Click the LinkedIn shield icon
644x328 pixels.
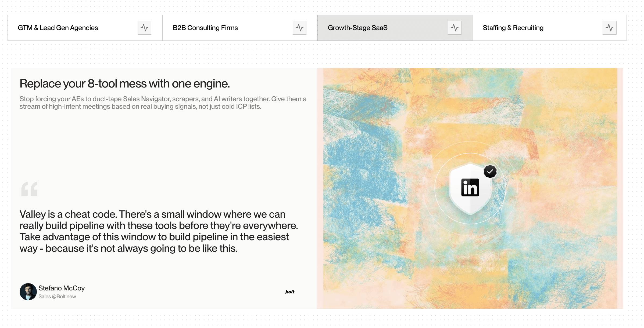(x=470, y=188)
